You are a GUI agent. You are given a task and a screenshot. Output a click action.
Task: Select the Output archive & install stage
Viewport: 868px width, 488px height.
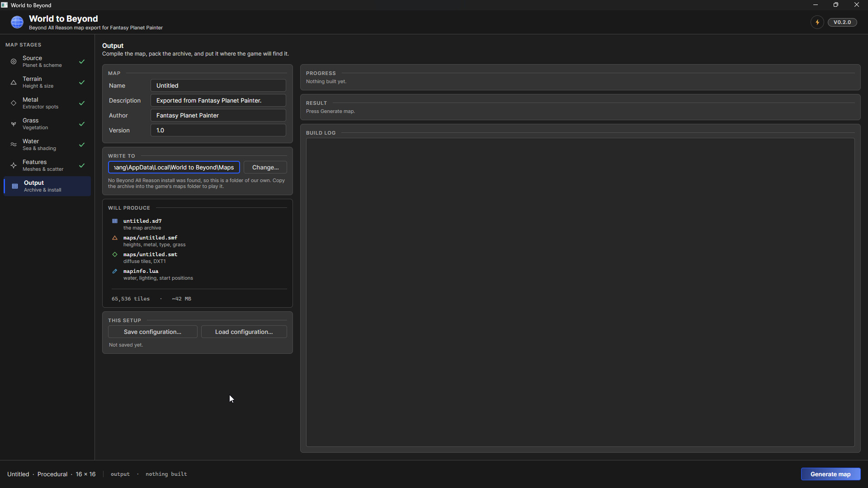pyautogui.click(x=47, y=186)
